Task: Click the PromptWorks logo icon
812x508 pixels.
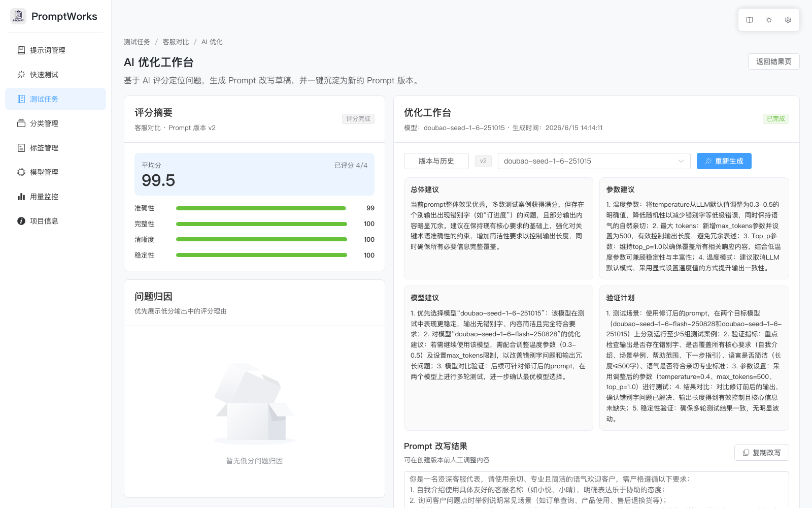Action: click(x=18, y=16)
